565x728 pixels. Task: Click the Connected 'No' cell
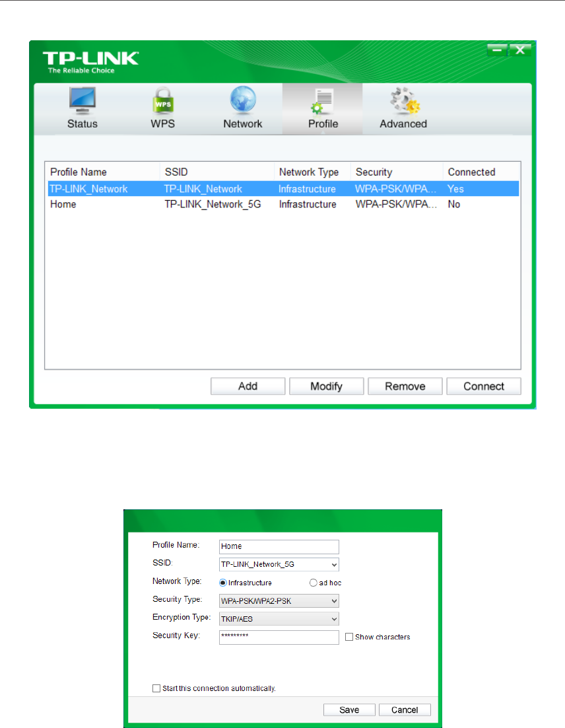pos(453,204)
